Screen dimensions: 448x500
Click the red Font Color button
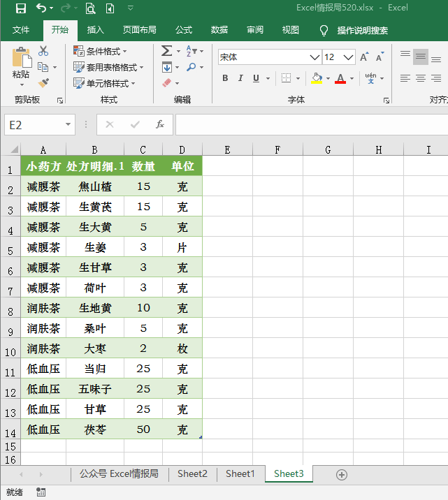pos(340,78)
